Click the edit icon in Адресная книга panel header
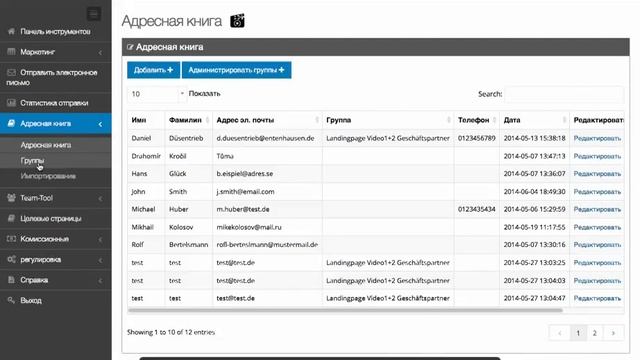This screenshot has height=360, width=640. coord(130,47)
